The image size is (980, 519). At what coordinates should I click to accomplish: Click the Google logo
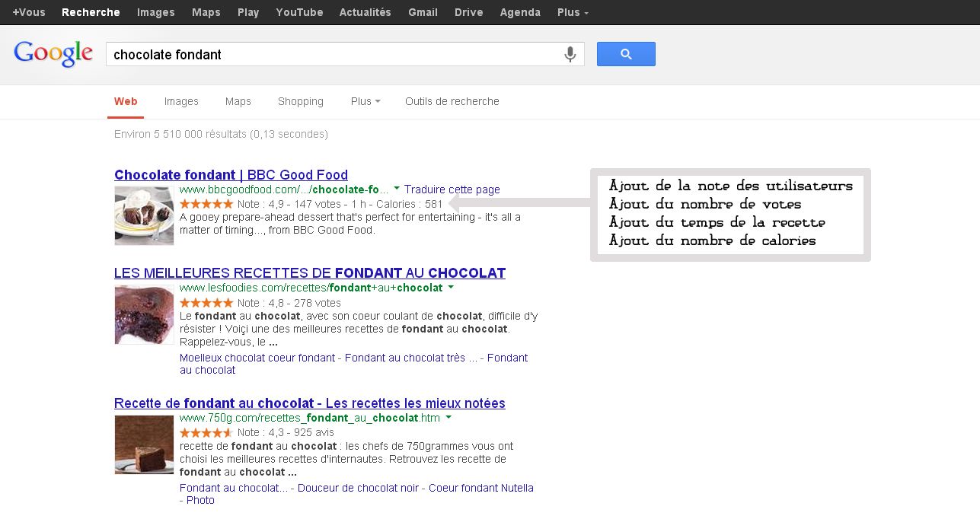click(x=53, y=54)
